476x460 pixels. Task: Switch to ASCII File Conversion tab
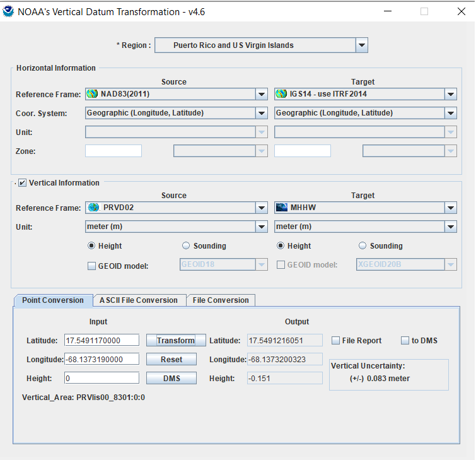[139, 300]
